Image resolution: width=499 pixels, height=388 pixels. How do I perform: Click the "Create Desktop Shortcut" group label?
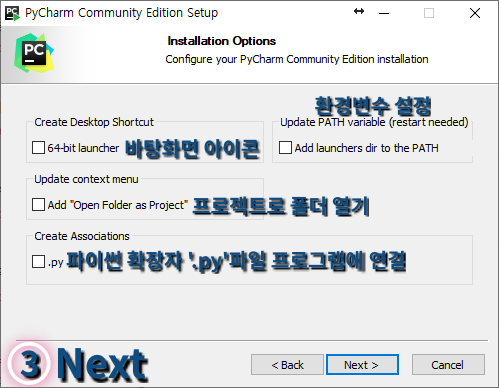point(94,122)
